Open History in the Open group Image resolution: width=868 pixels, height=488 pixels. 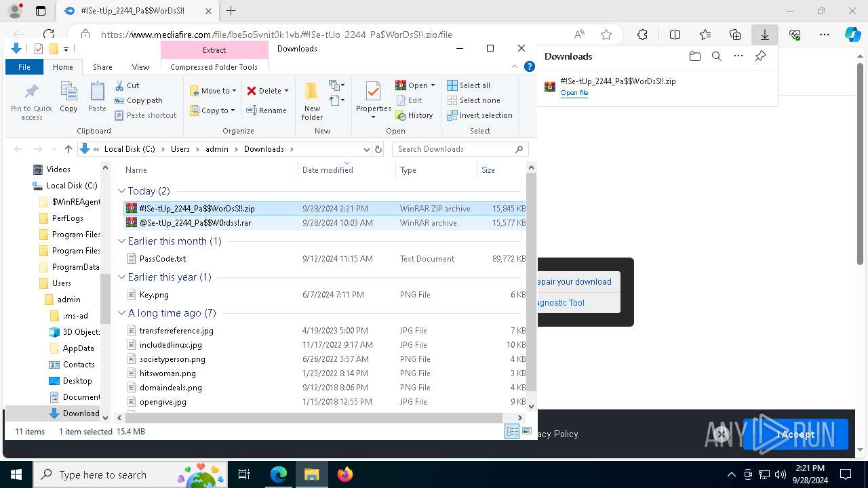pyautogui.click(x=414, y=115)
